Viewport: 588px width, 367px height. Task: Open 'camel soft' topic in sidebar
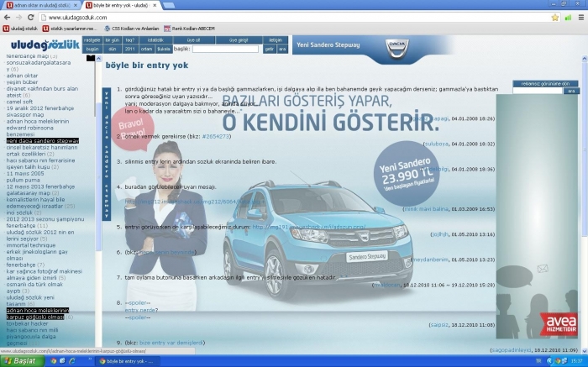[x=19, y=102]
